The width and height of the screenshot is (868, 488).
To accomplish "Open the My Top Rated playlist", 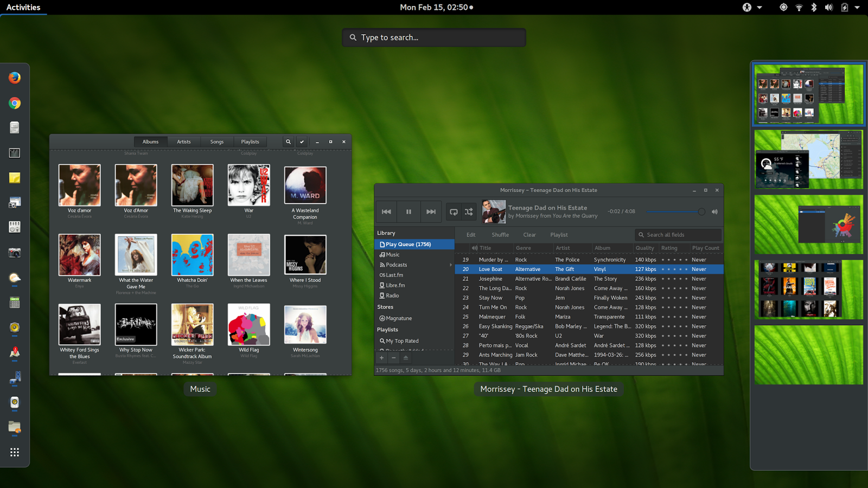I will [x=399, y=341].
